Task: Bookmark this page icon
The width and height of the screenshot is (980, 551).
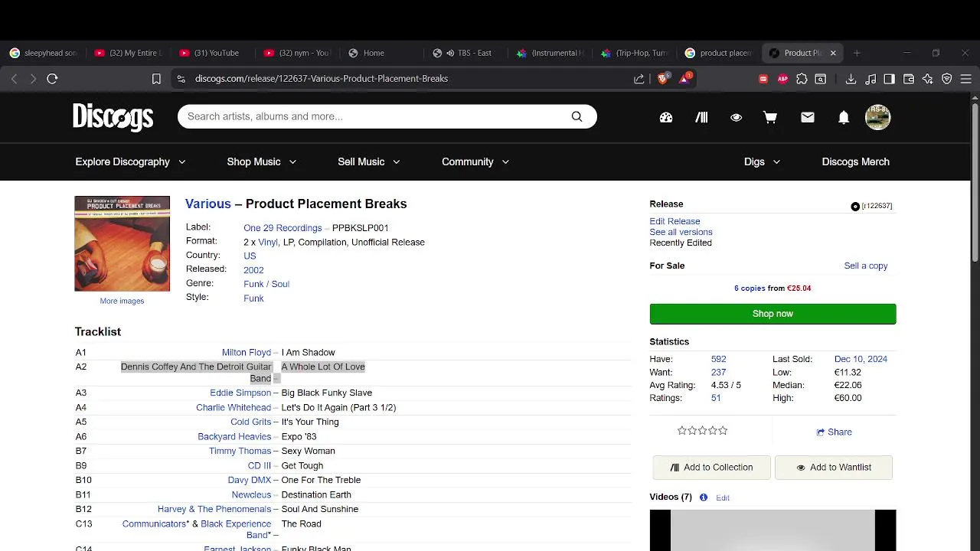Action: (156, 78)
